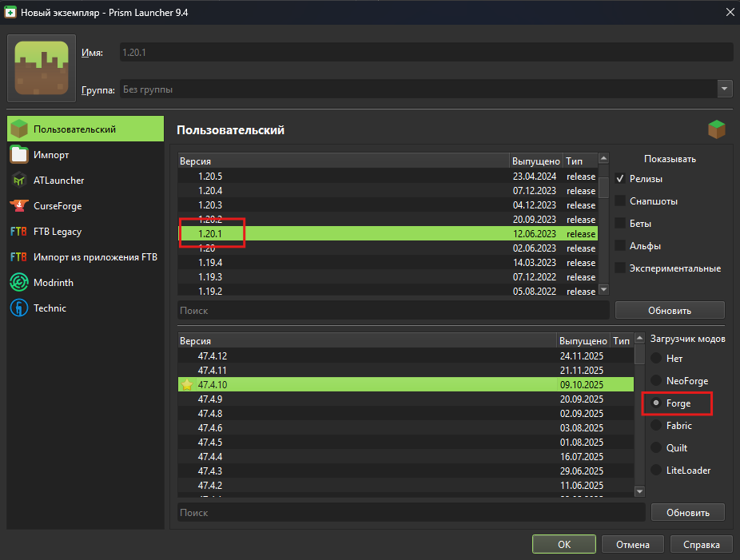This screenshot has height=560, width=740.
Task: Sort loader versions by Выпущено column header
Action: click(583, 340)
